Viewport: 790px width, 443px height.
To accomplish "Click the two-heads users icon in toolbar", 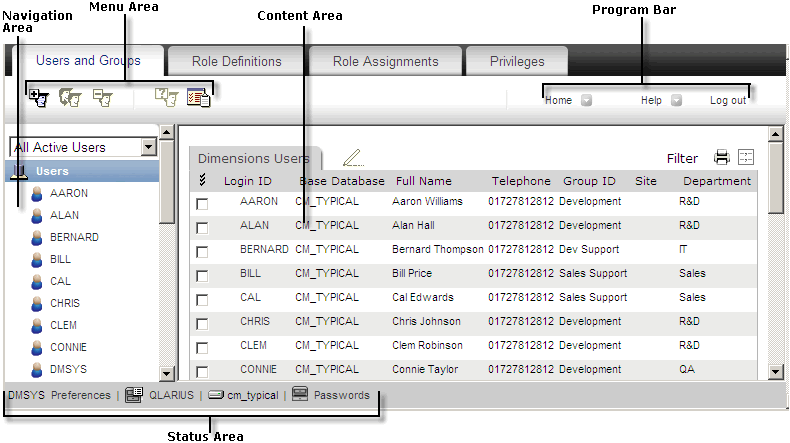I will coord(70,98).
